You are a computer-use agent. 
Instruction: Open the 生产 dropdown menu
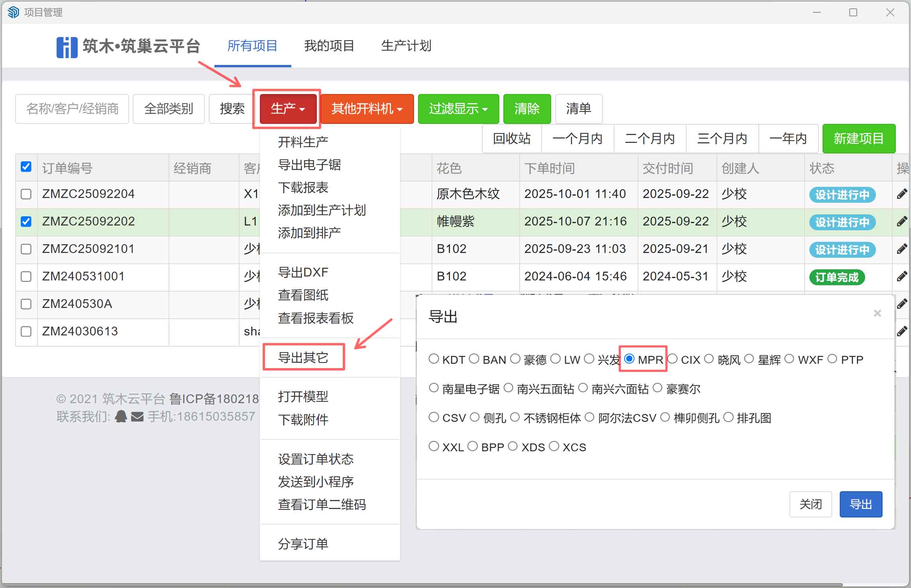[x=288, y=109]
